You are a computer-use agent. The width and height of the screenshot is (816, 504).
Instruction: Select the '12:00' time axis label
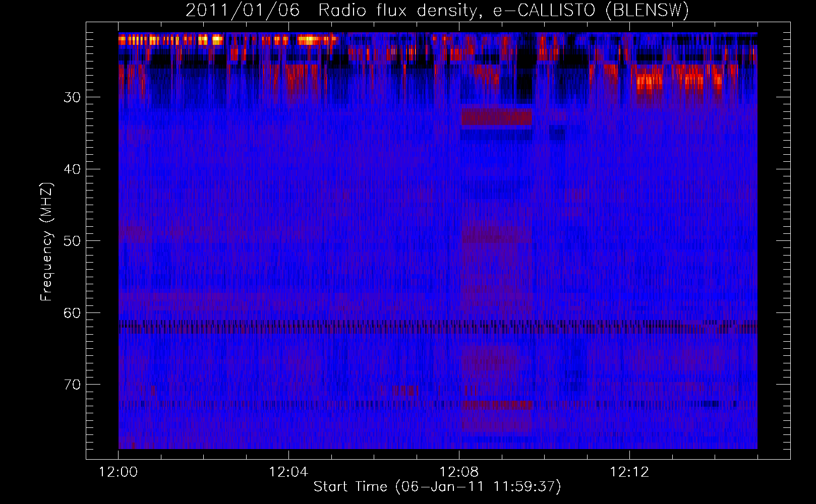click(x=119, y=472)
